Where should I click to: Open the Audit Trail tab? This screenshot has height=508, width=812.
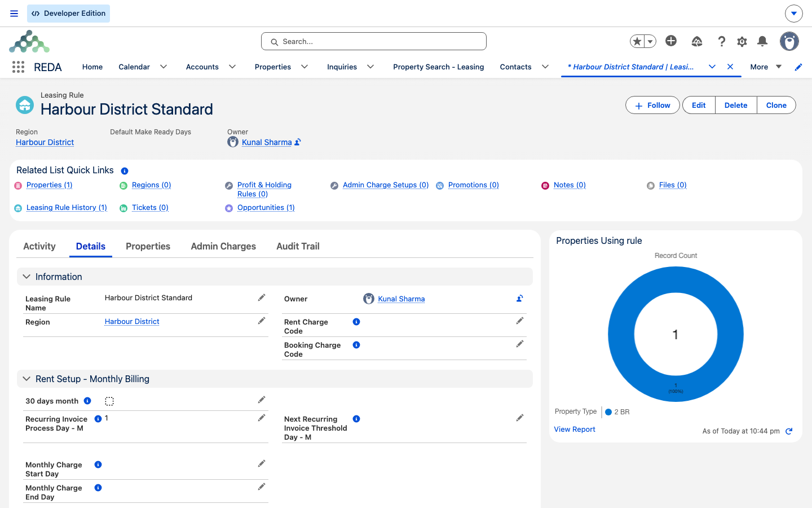point(298,246)
